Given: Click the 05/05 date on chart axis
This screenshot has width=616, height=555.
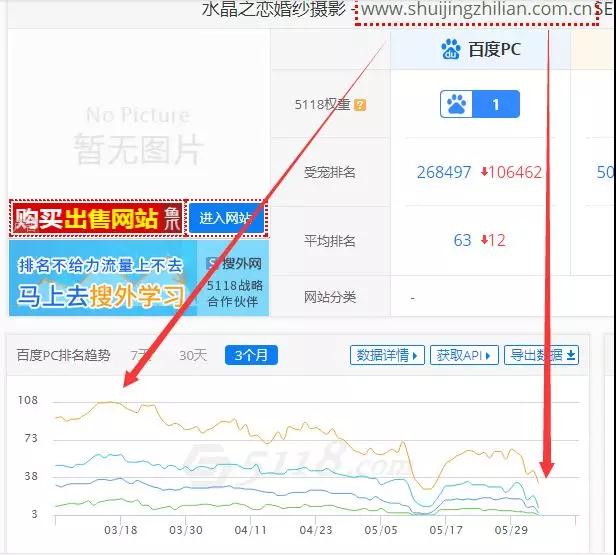Looking at the screenshot, I should (381, 530).
